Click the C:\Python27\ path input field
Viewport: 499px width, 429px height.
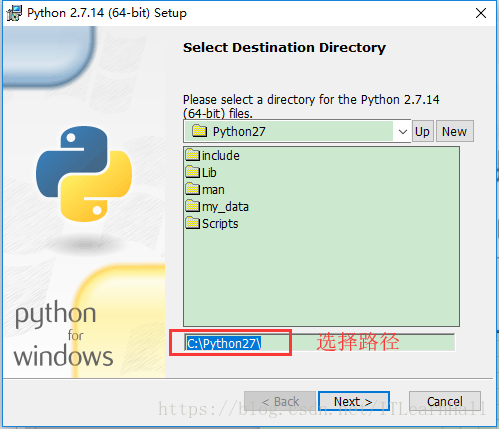pos(319,343)
